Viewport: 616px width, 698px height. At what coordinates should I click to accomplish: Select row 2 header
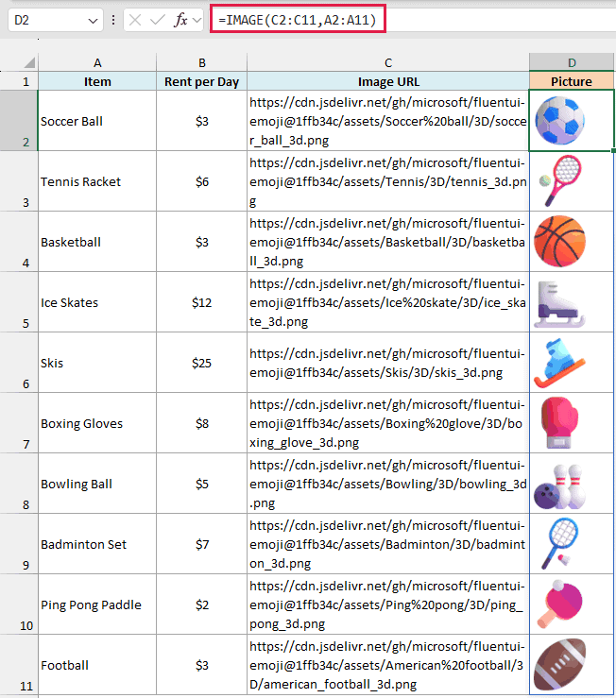19,121
